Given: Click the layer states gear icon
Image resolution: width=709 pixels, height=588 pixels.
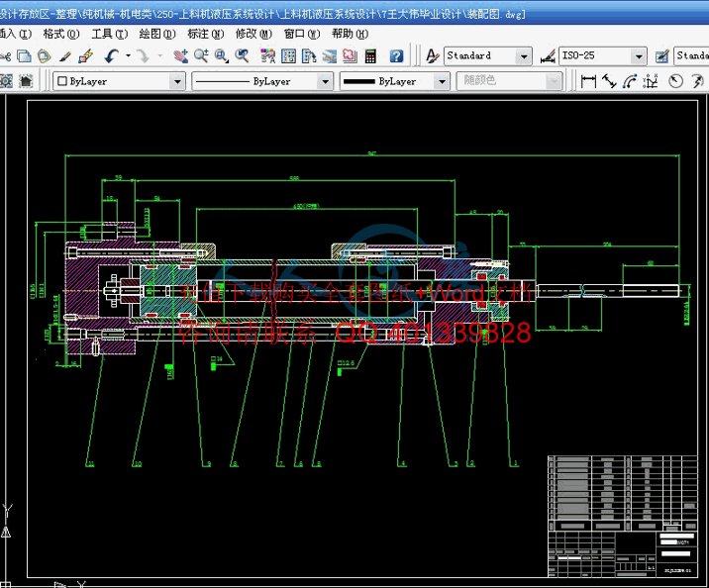Looking at the screenshot, I should pos(6,81).
